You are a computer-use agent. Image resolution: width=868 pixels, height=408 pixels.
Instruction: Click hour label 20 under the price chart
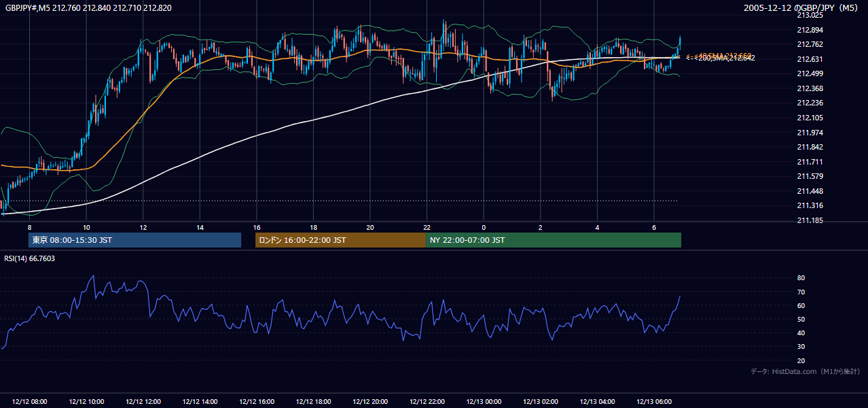point(370,227)
